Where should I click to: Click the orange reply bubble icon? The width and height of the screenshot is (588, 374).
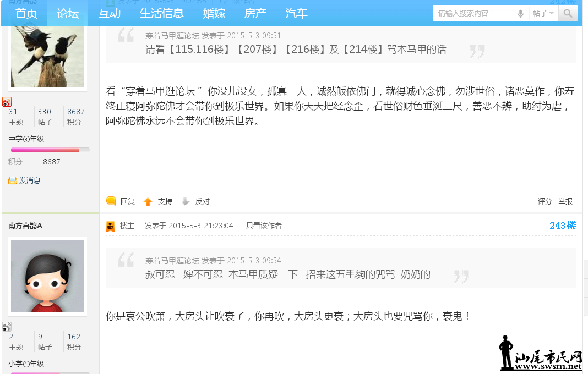[111, 201]
